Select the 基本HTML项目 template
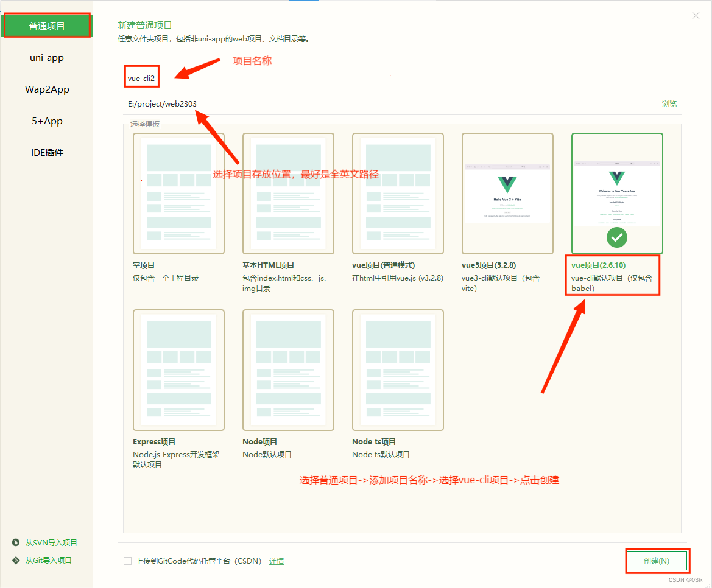This screenshot has height=588, width=712. click(288, 193)
